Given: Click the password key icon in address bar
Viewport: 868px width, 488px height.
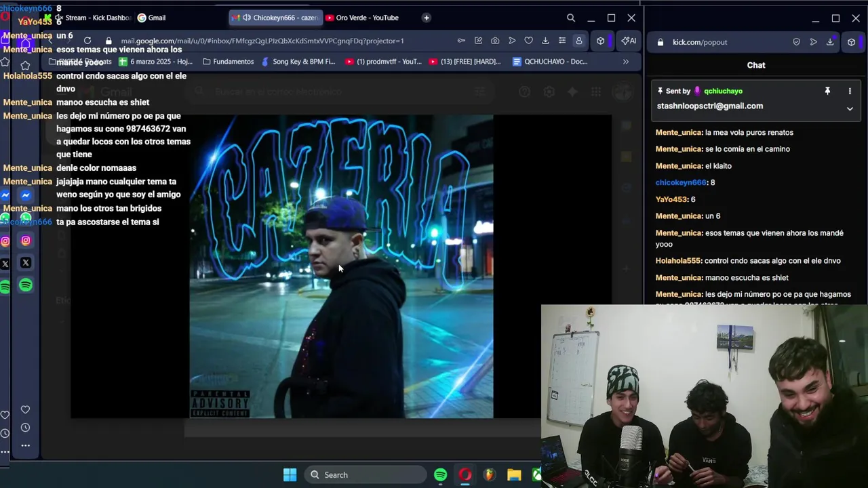Looking at the screenshot, I should tap(462, 41).
